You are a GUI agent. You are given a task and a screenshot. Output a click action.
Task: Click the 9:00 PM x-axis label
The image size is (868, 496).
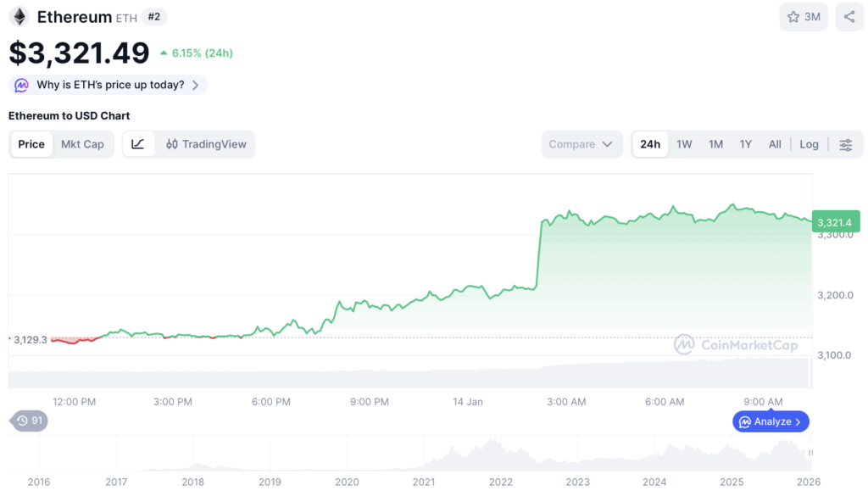click(x=370, y=402)
